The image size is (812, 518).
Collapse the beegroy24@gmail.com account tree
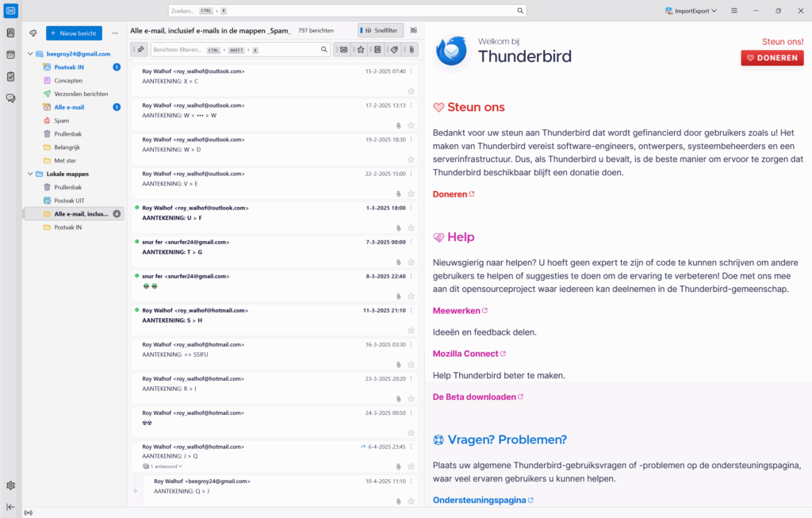(30, 54)
